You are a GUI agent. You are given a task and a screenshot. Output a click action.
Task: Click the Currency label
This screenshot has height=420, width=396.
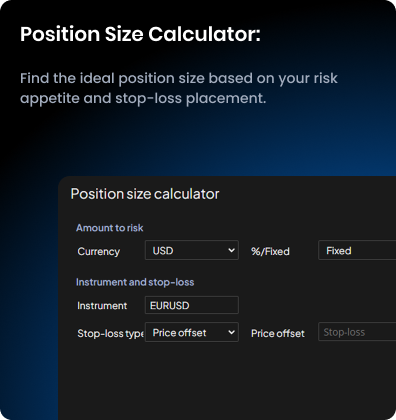99,251
